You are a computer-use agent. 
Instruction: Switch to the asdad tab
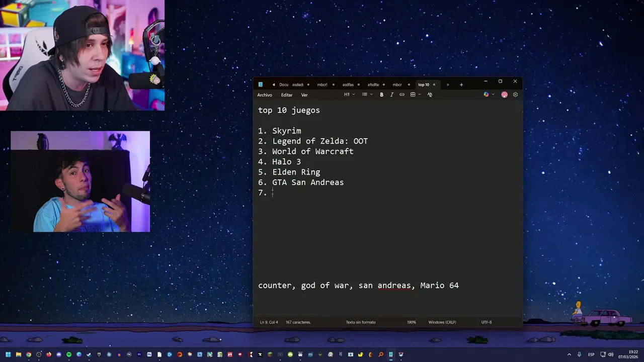[298, 84]
